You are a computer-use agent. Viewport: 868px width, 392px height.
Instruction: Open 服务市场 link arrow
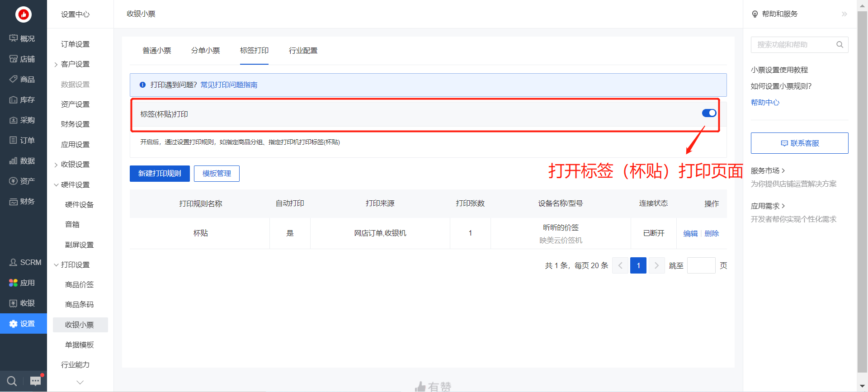point(783,170)
